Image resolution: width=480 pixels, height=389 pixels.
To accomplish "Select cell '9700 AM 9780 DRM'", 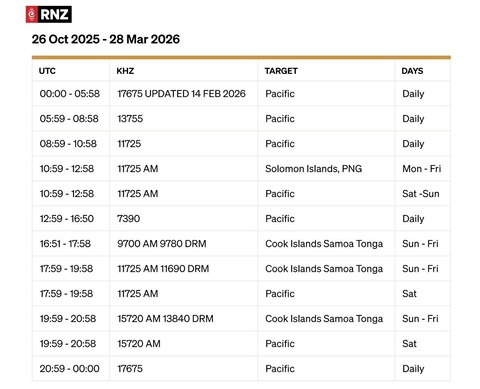I will pyautogui.click(x=162, y=244).
